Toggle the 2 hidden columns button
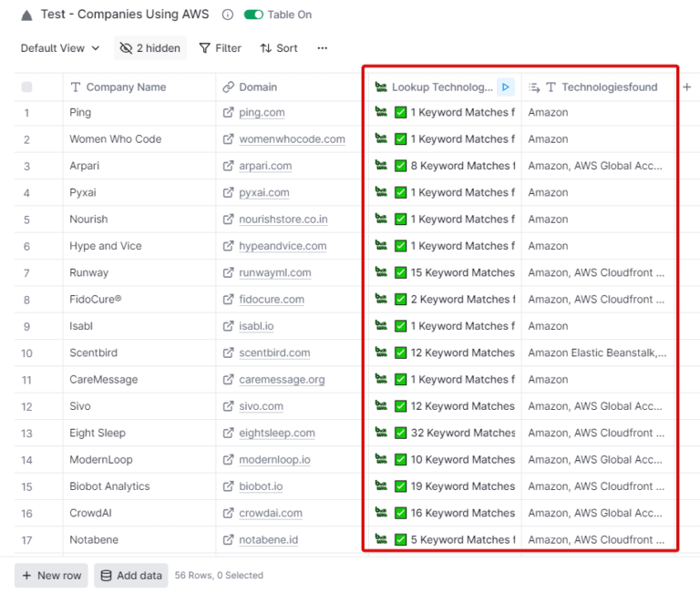Screen dimensions: 700x593 point(150,48)
